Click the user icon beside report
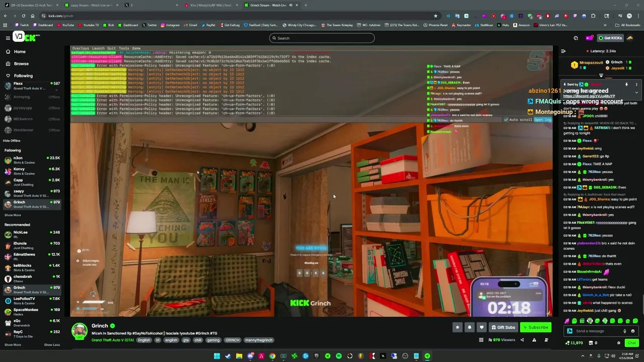 [546, 340]
